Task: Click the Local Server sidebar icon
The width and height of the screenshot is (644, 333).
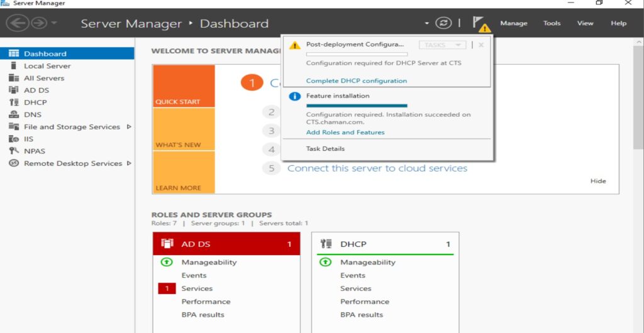Action: [14, 65]
